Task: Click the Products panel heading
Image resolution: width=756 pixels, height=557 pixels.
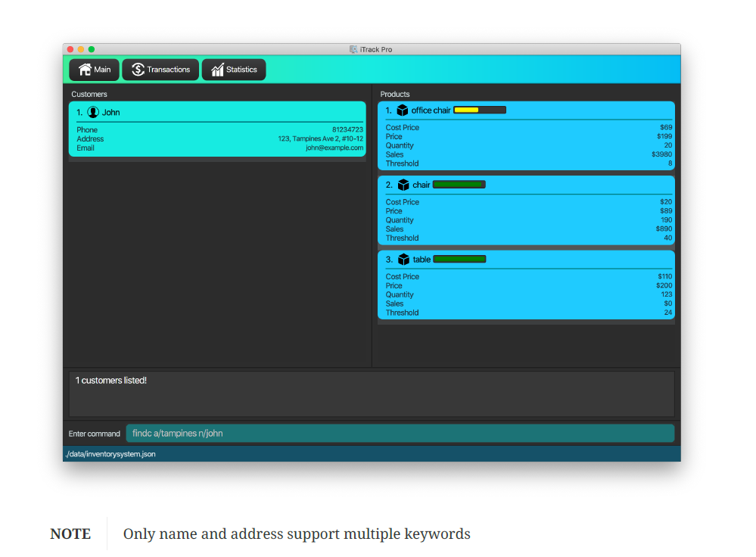Action: [395, 94]
